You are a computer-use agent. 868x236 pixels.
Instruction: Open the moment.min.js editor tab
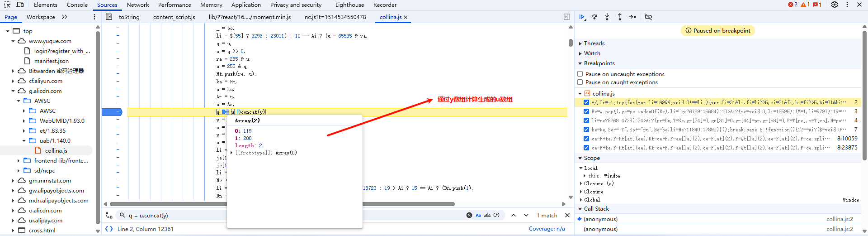tap(250, 17)
